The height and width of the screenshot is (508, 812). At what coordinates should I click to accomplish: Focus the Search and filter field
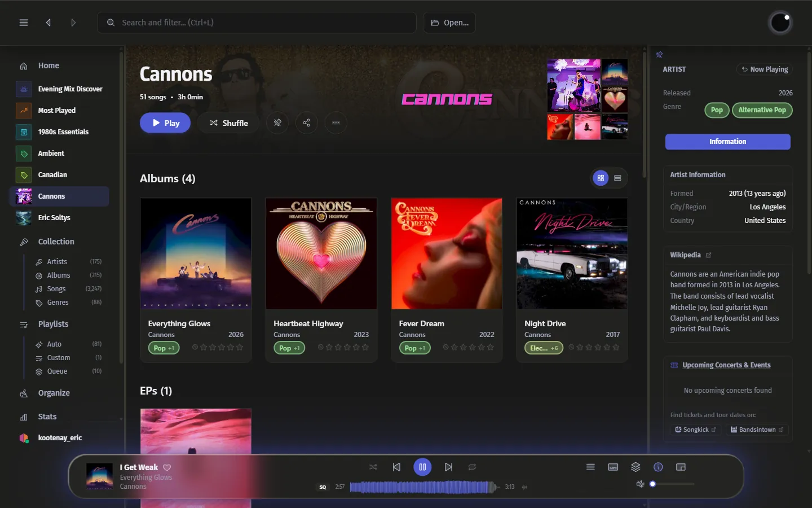click(x=257, y=23)
